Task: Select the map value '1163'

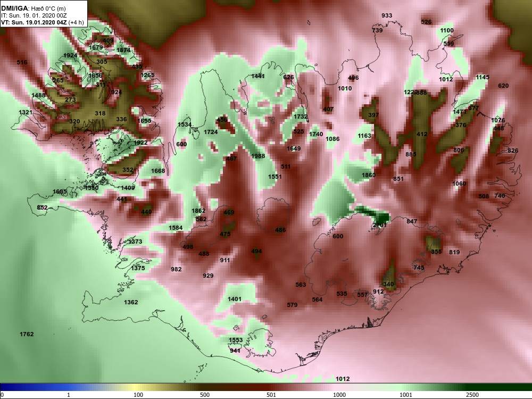Action: click(x=364, y=136)
